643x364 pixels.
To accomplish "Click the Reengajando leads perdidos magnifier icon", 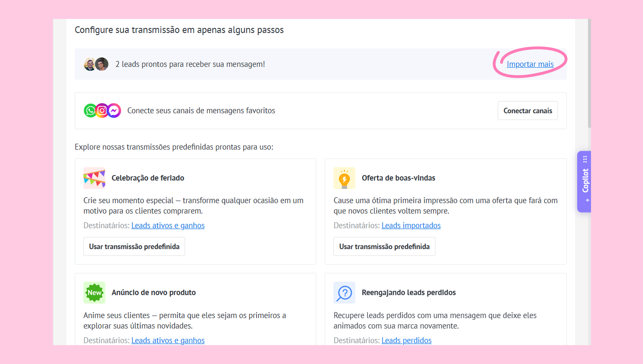I will click(x=344, y=293).
